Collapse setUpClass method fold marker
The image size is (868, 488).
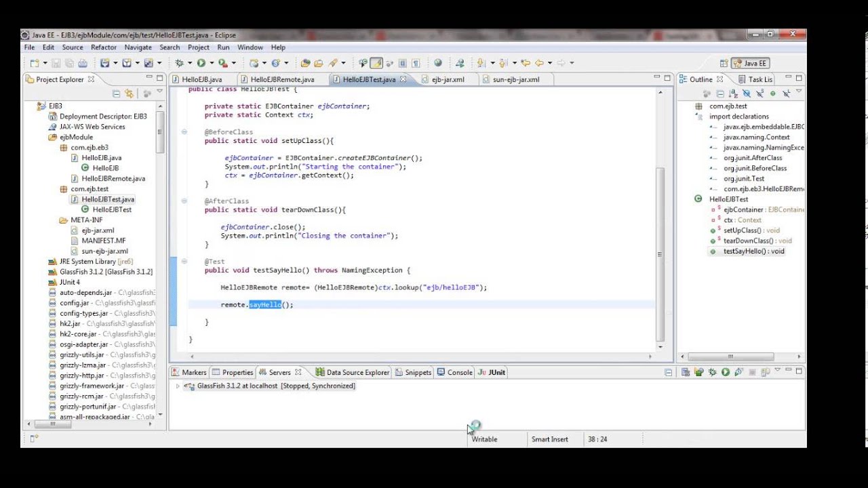[x=184, y=132]
